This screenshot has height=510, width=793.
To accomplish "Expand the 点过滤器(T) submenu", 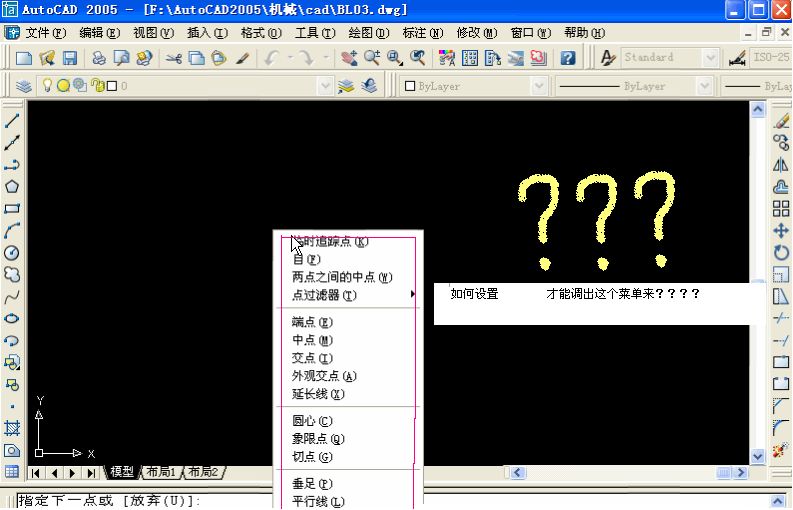I will click(347, 295).
